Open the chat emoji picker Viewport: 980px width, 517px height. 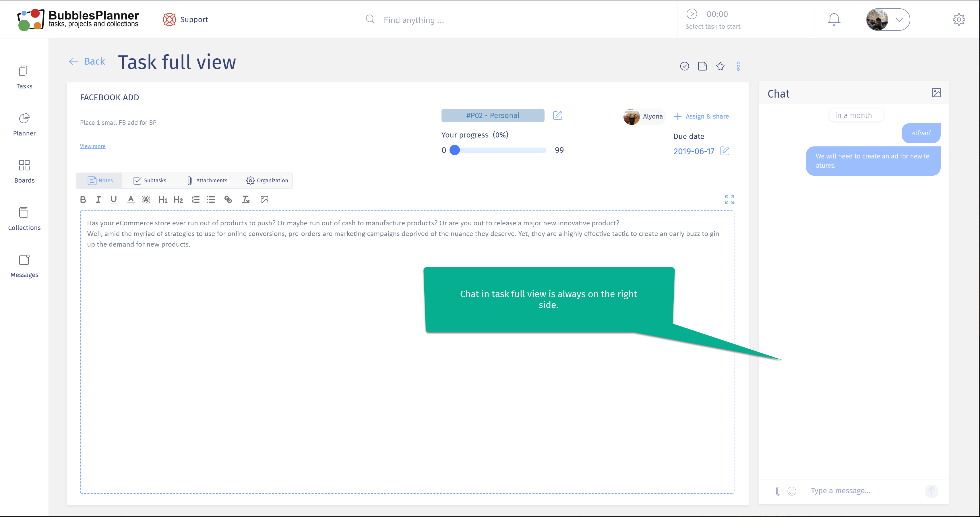pyautogui.click(x=791, y=491)
